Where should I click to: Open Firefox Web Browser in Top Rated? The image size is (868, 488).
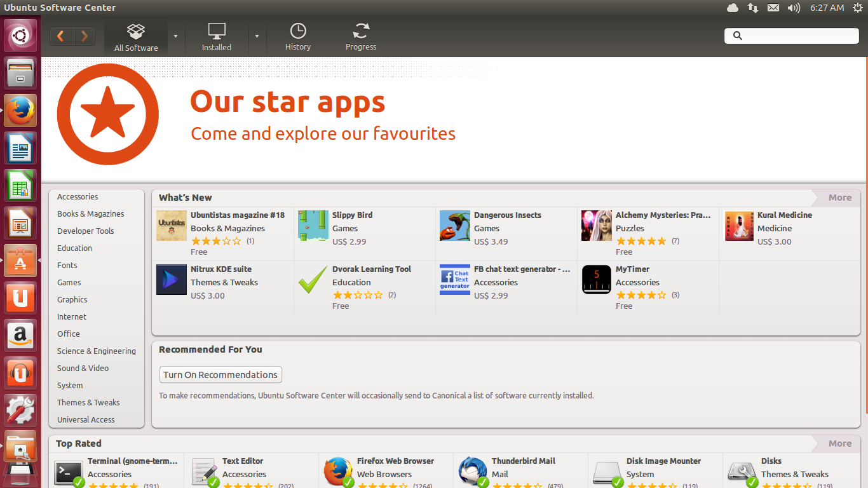pyautogui.click(x=386, y=471)
